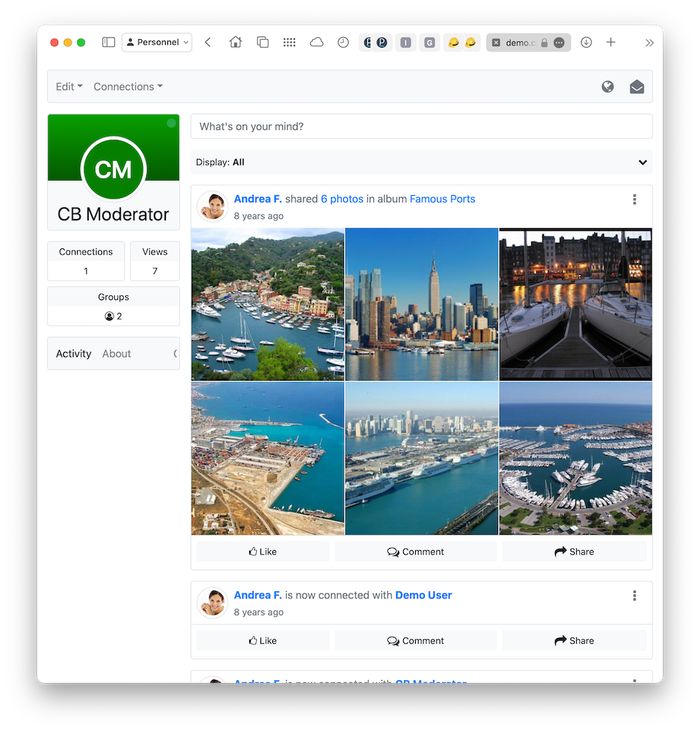Like the Demo User connection post
The width and height of the screenshot is (700, 732).
(263, 640)
